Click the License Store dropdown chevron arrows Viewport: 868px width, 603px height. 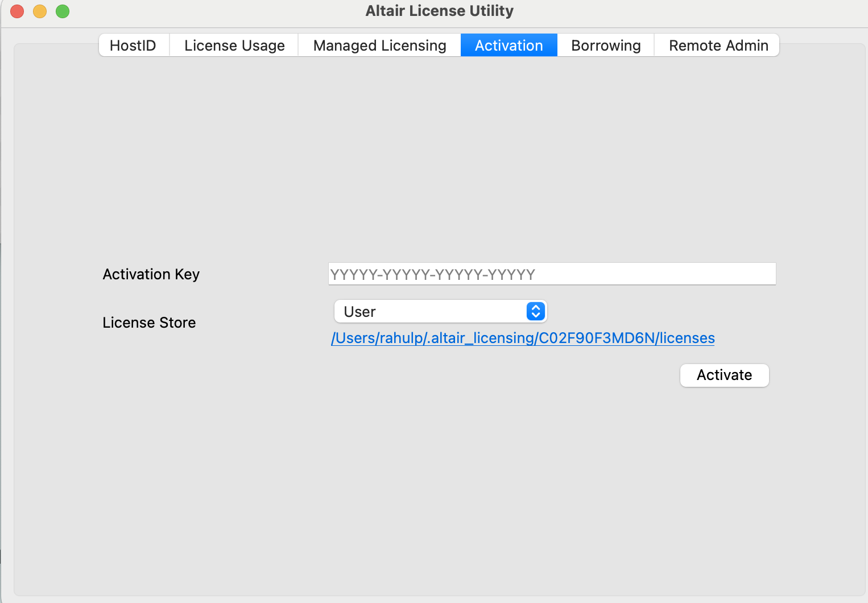[x=535, y=311]
